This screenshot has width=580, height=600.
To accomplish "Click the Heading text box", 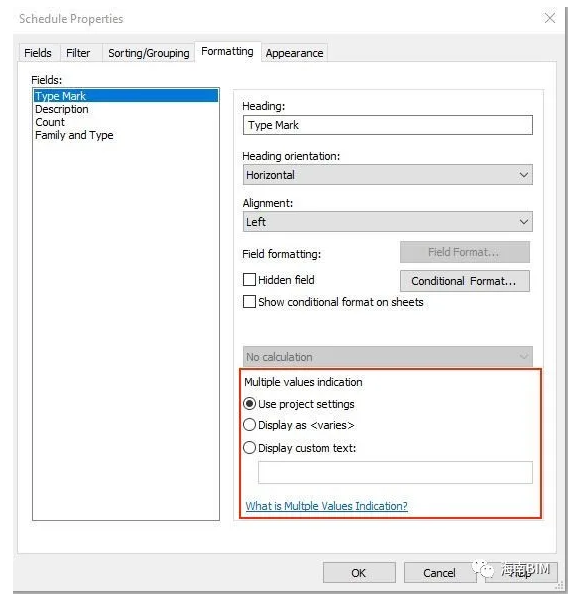I will [x=388, y=125].
